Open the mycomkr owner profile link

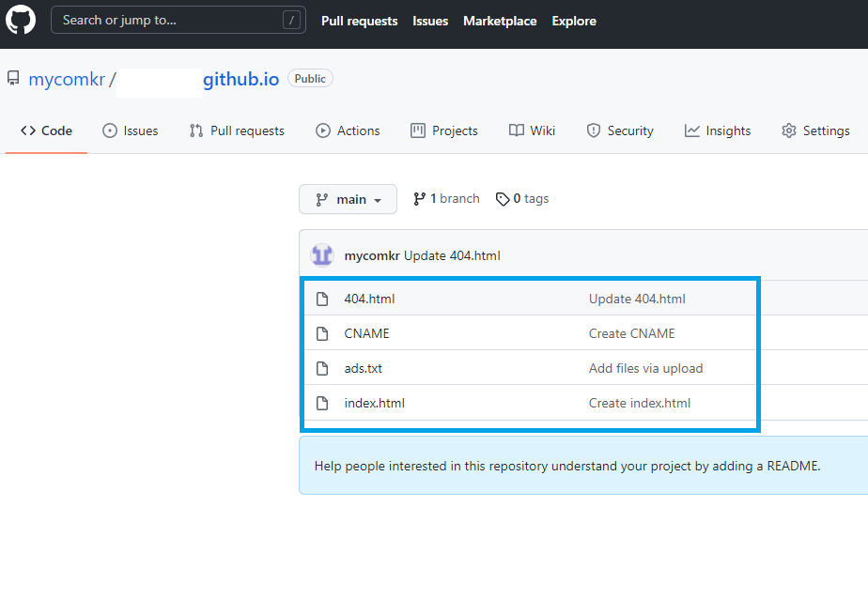[x=67, y=79]
